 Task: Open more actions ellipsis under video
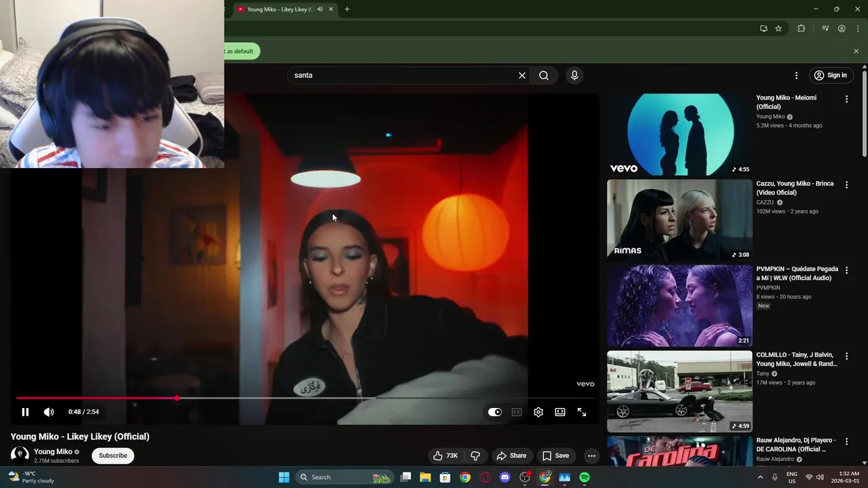click(591, 455)
